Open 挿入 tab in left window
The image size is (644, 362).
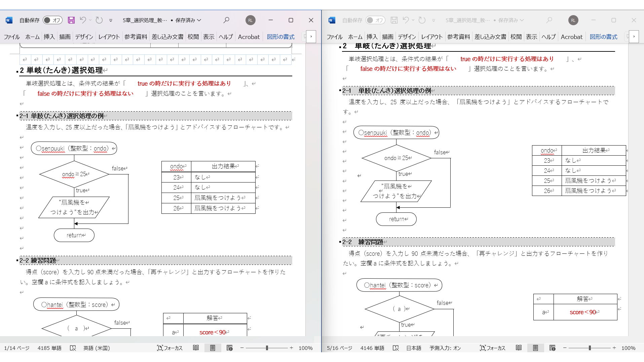[x=49, y=37]
